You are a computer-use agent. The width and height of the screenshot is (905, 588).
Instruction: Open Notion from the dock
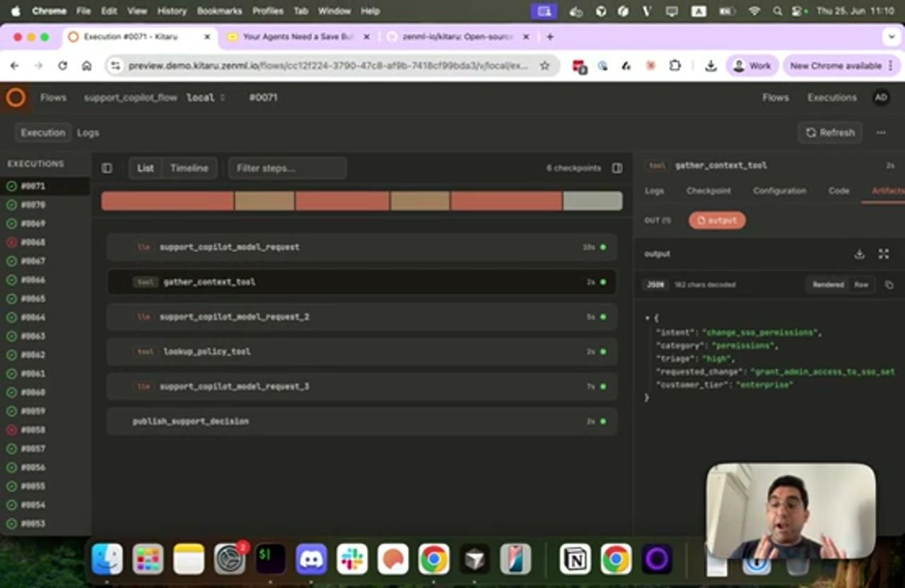pyautogui.click(x=575, y=560)
